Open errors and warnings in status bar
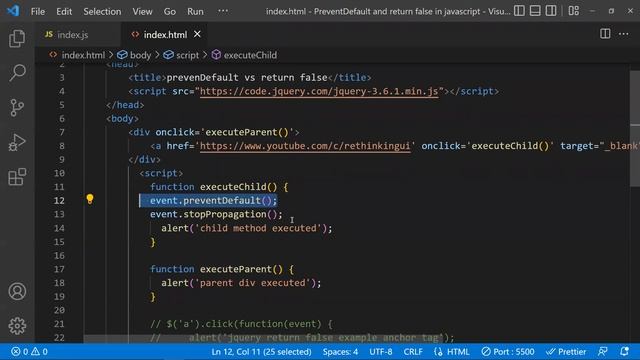Image resolution: width=640 pixels, height=360 pixels. 29,351
